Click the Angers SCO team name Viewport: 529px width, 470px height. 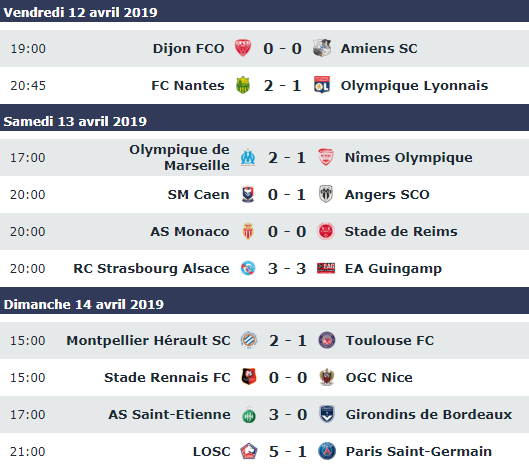pos(387,195)
